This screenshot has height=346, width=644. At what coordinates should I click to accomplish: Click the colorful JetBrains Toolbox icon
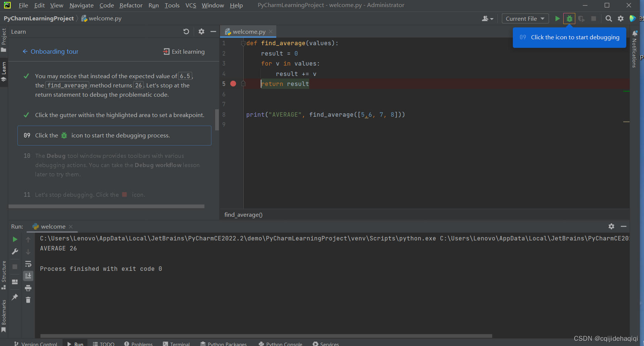(x=633, y=19)
